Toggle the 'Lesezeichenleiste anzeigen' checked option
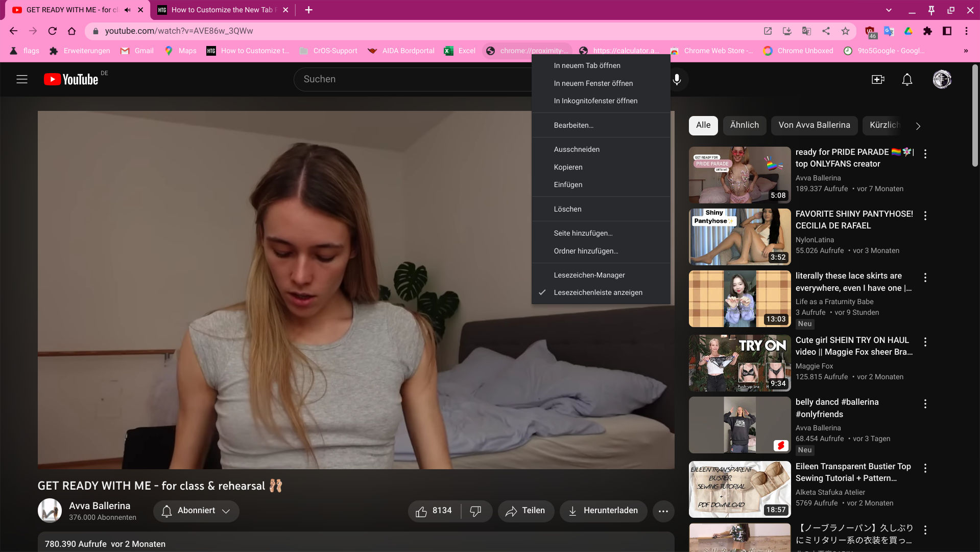The image size is (980, 552). [x=598, y=292]
